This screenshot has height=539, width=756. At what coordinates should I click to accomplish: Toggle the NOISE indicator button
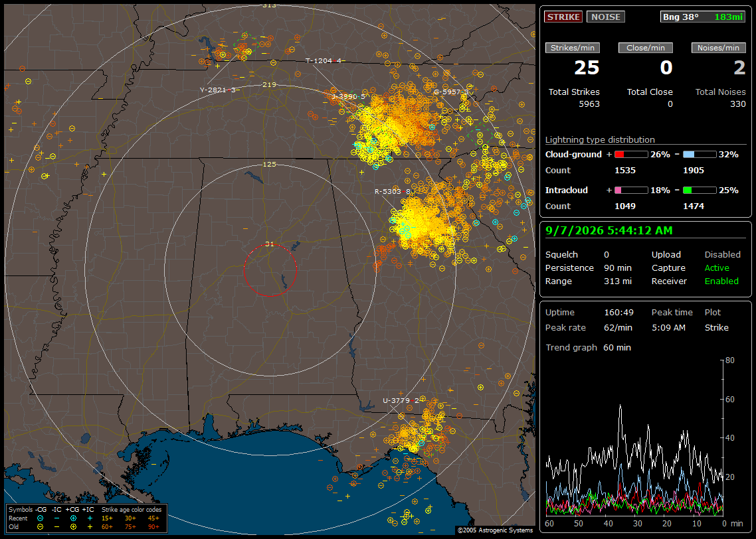tap(606, 17)
